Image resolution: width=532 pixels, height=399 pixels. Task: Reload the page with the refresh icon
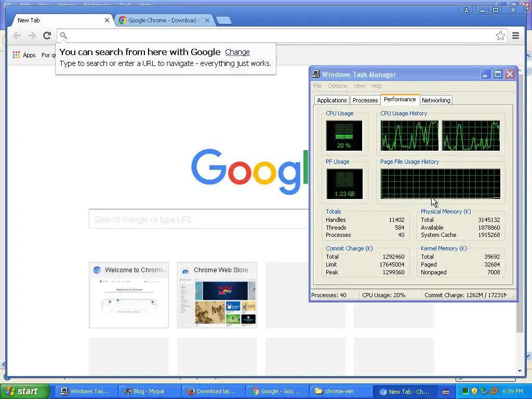(47, 35)
